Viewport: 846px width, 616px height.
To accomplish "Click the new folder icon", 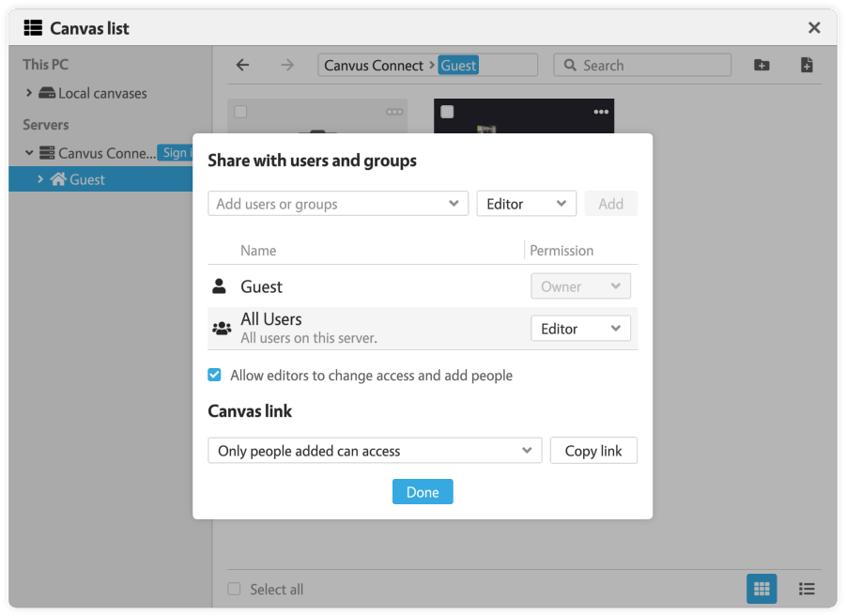I will 761,65.
